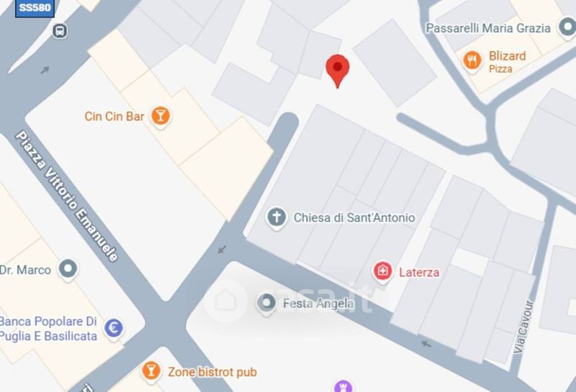Select the Festa Angela place marker
The width and height of the screenshot is (576, 392).
coord(266,304)
